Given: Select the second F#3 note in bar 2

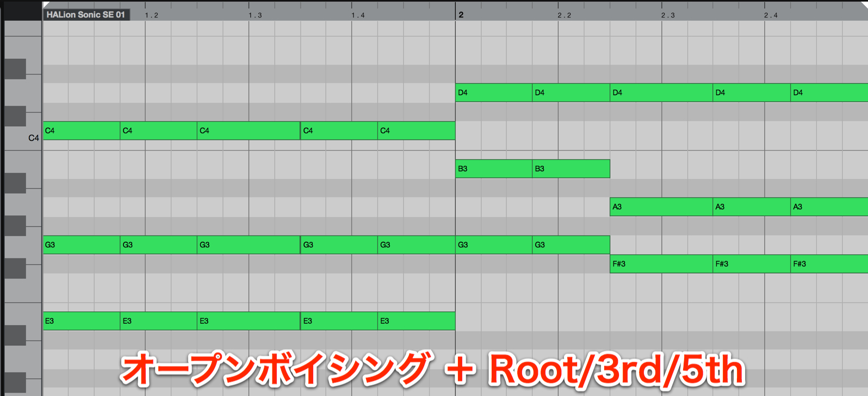Looking at the screenshot, I should click(752, 264).
